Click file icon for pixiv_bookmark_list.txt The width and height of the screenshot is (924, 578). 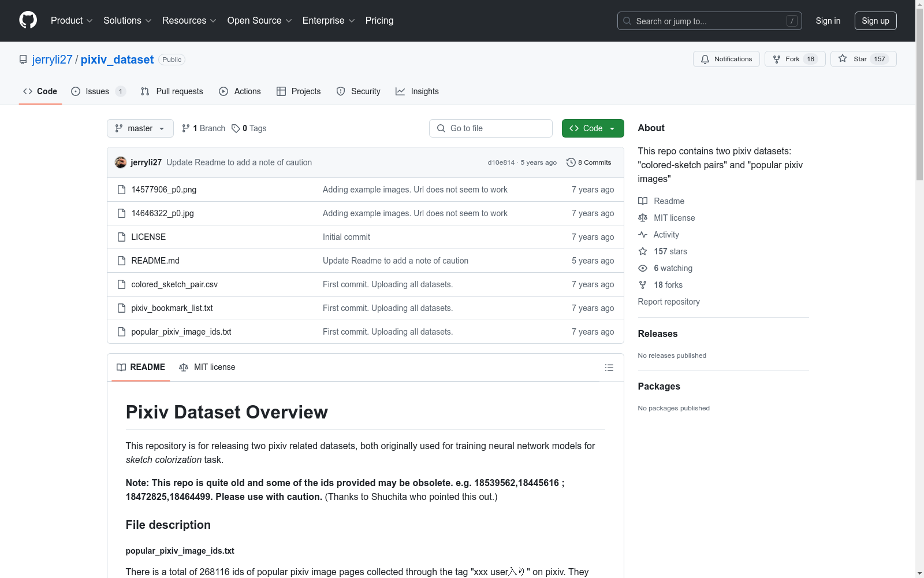pos(121,308)
